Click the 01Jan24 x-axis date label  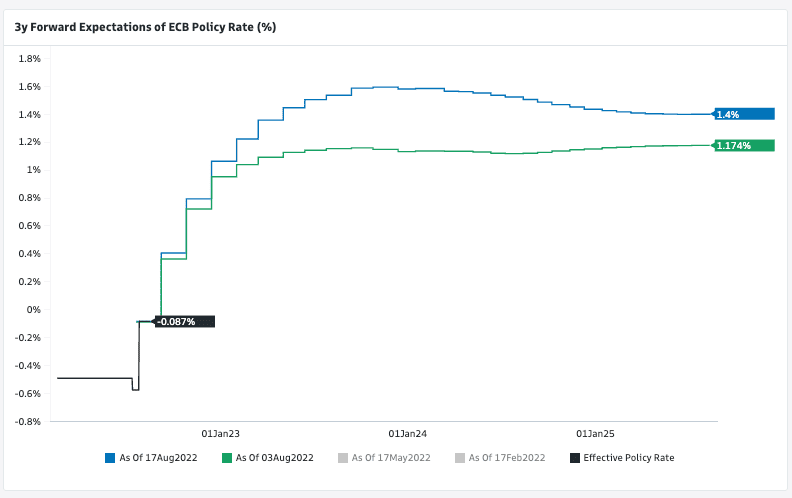point(407,434)
